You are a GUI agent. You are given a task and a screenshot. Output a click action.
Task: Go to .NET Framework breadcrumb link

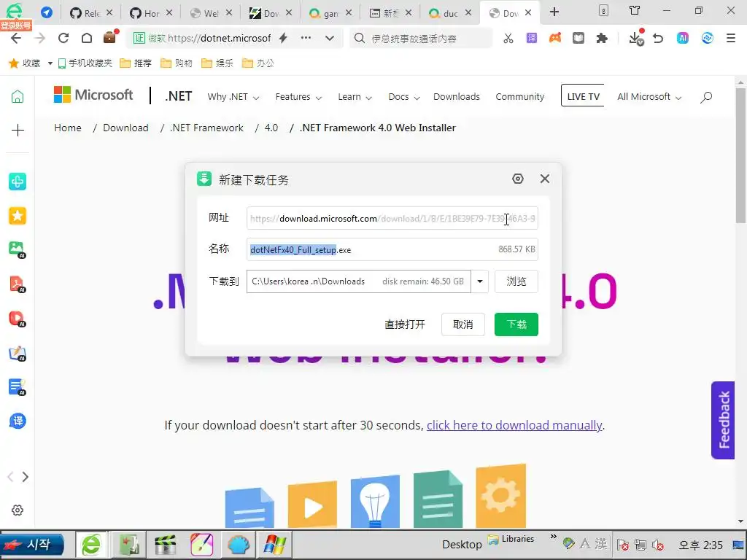coord(206,128)
